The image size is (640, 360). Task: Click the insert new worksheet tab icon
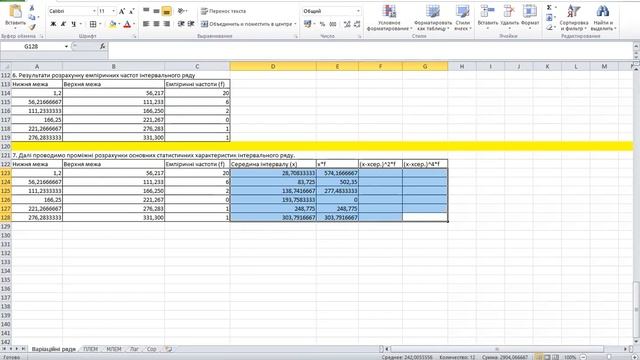click(168, 349)
